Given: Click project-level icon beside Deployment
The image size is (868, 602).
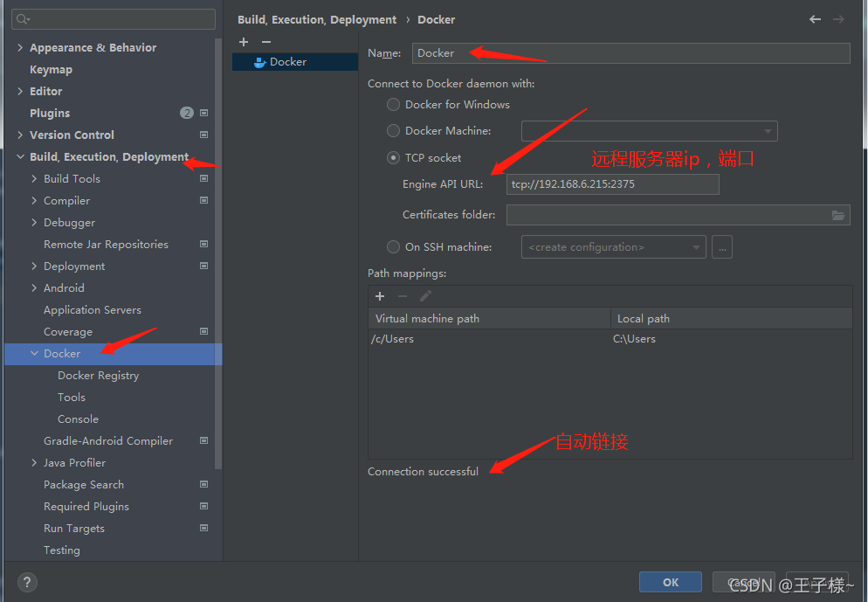Looking at the screenshot, I should point(203,266).
